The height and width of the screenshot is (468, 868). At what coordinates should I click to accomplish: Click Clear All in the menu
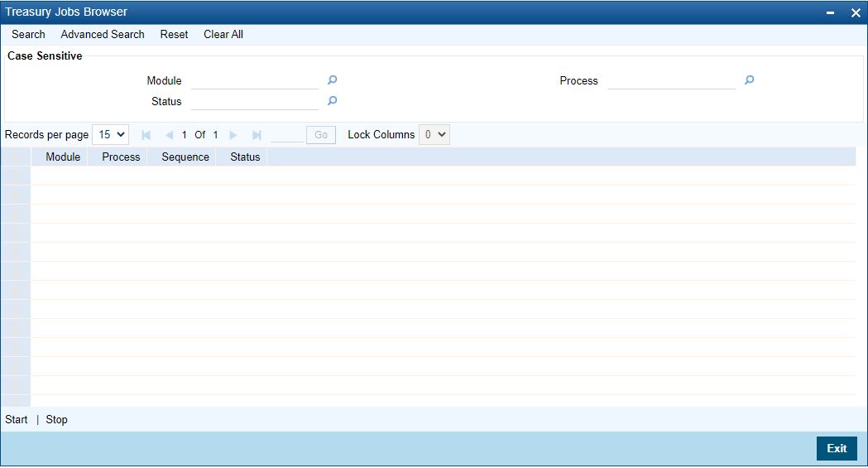pos(223,34)
